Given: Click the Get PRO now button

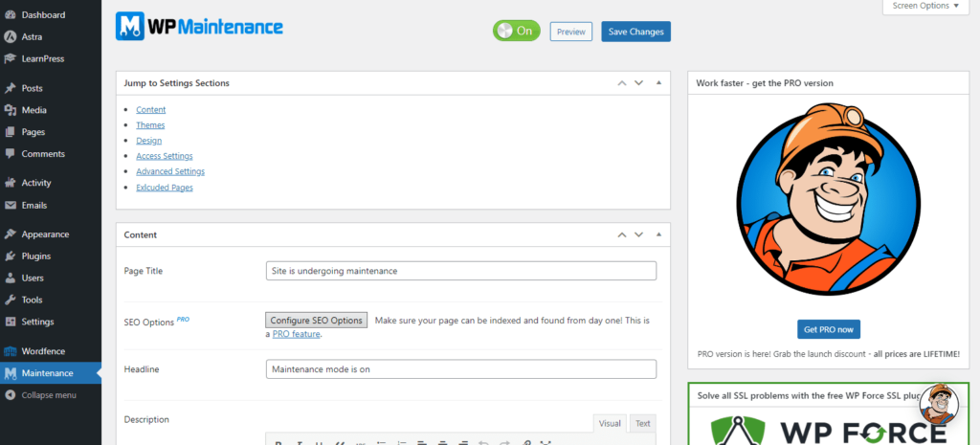Looking at the screenshot, I should [828, 330].
